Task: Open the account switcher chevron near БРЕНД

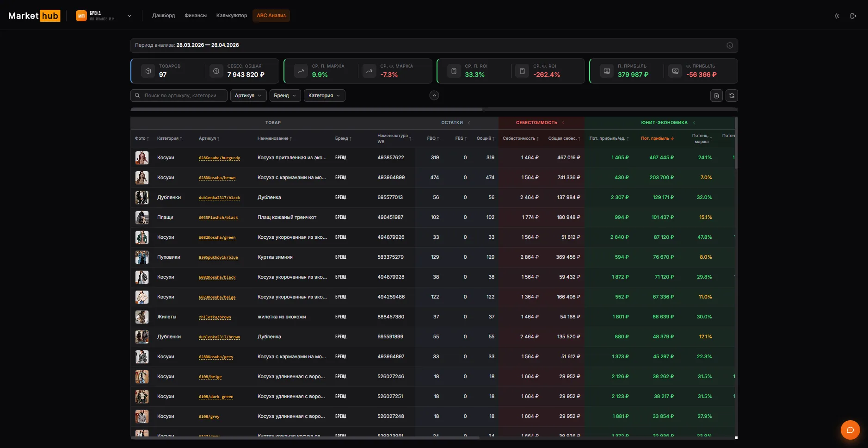Action: 129,16
